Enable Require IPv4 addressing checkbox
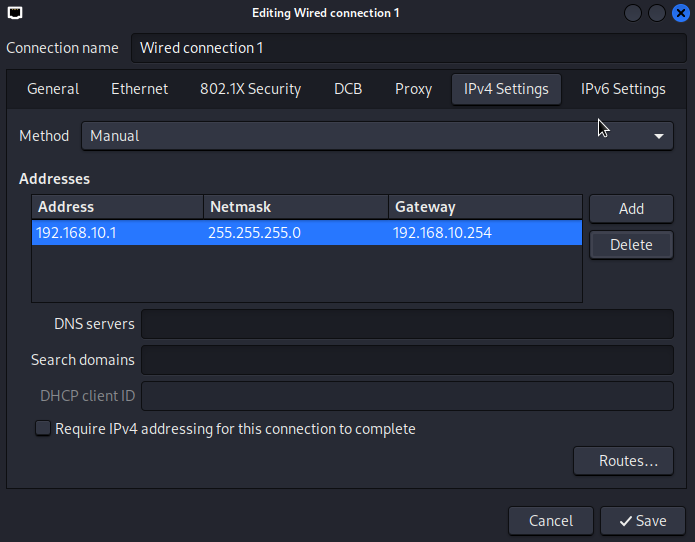This screenshot has width=695, height=542. point(43,429)
